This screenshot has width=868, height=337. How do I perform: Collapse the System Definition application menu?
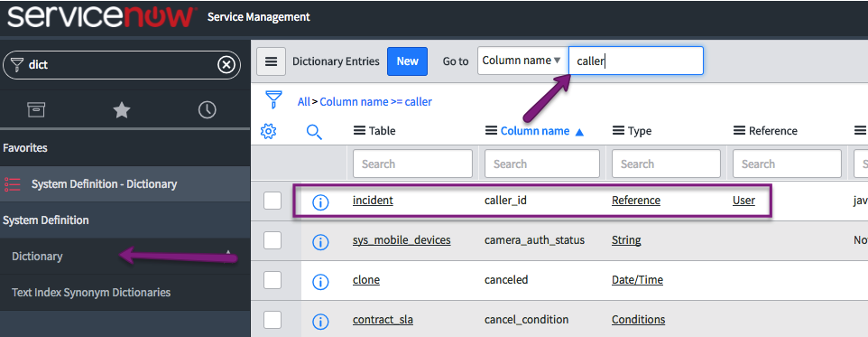(45, 220)
